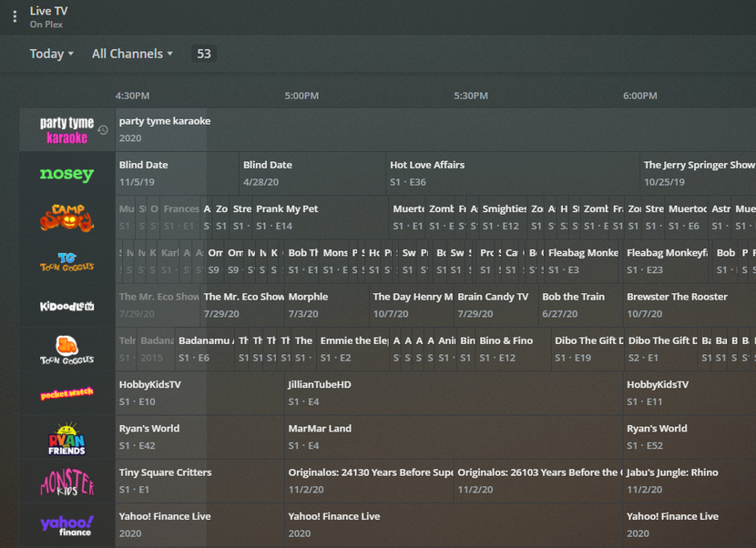Open Fleabag Monkeyface S1 E3
Image resolution: width=756 pixels, height=548 pixels.
coord(582,261)
